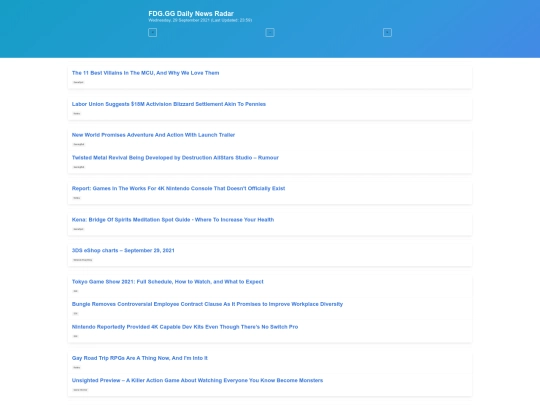The image size is (540, 405).
Task: Open 'The 11 Best Villains In The MCU' article
Action: pyautogui.click(x=145, y=73)
